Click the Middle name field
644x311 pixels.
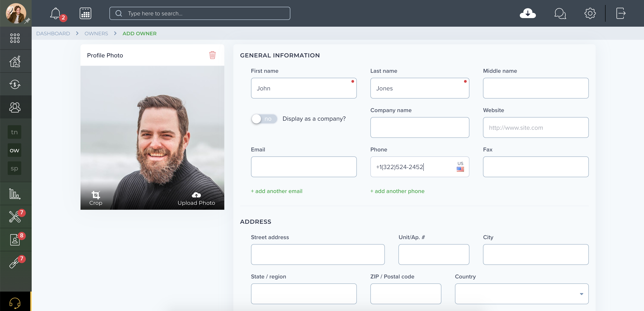click(x=535, y=88)
